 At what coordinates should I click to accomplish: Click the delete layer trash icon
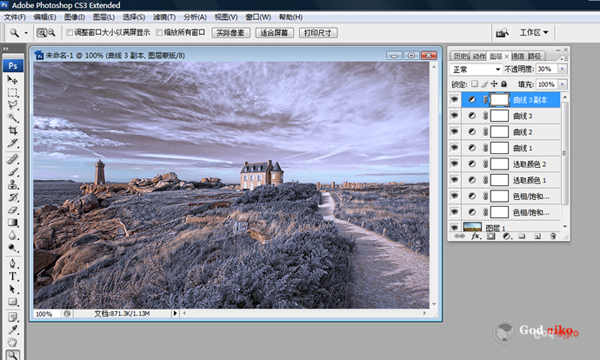point(553,236)
